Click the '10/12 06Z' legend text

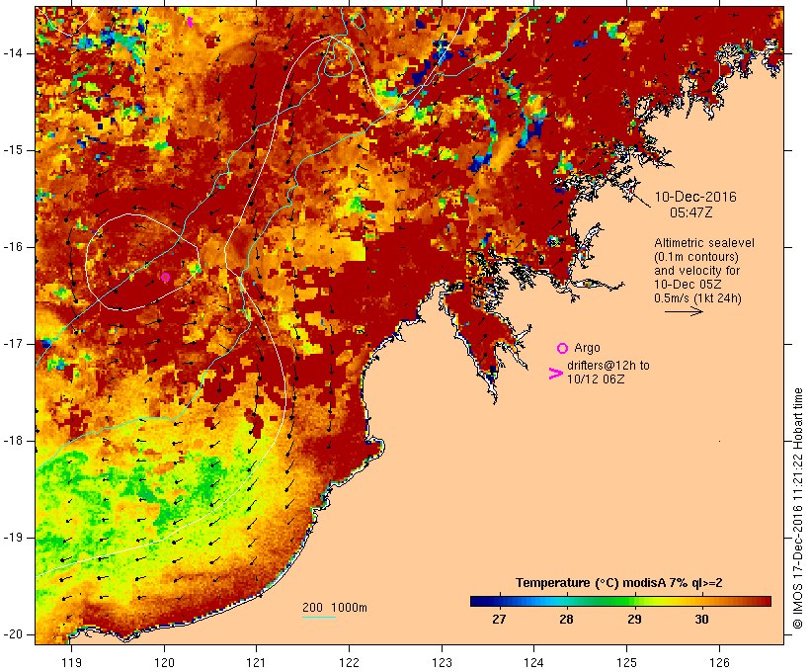coord(596,378)
